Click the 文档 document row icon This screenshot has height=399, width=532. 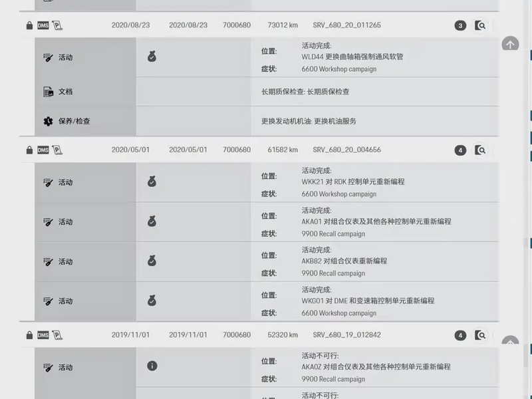pos(48,92)
